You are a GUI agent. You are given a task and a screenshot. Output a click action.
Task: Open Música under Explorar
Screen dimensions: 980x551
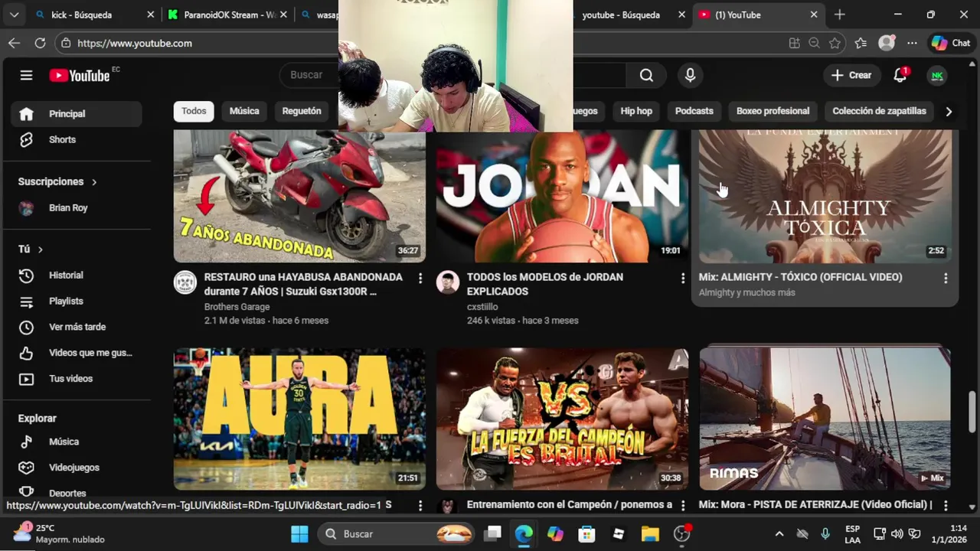pyautogui.click(x=76, y=442)
